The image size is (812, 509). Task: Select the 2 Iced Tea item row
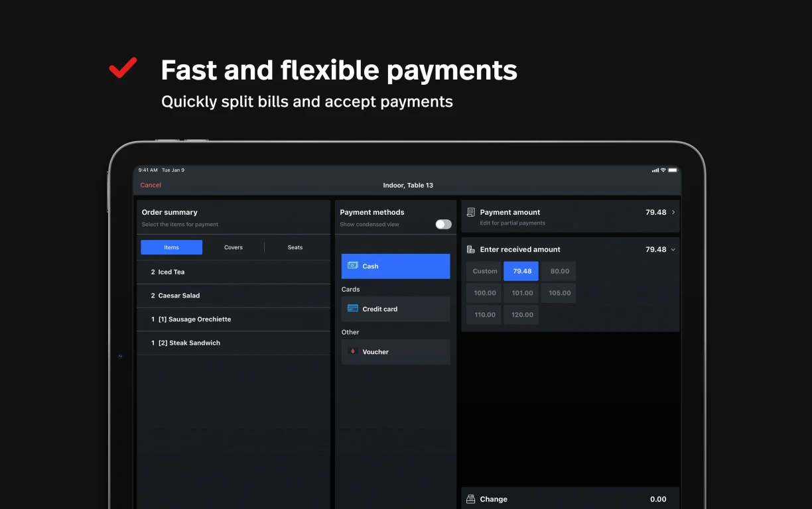pos(234,272)
